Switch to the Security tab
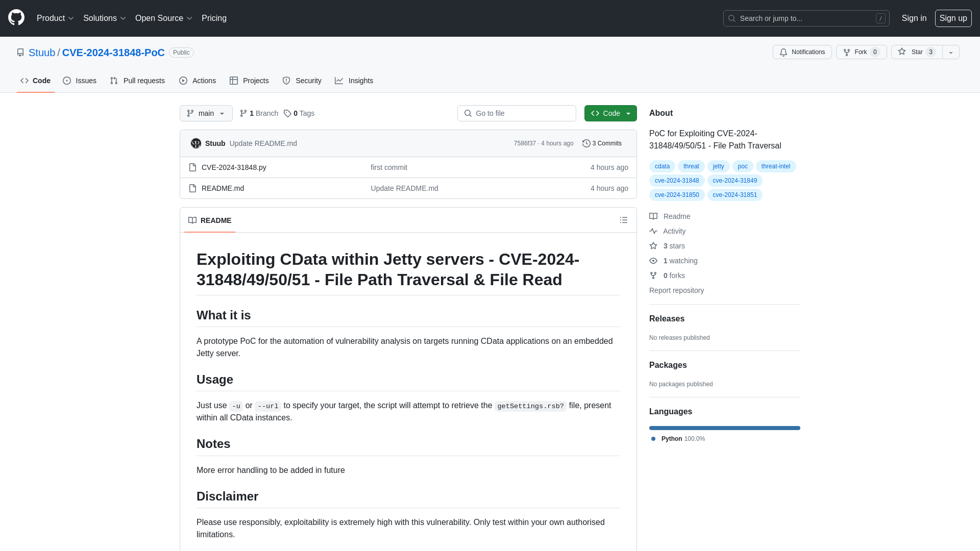The width and height of the screenshot is (980, 551). tap(302, 81)
